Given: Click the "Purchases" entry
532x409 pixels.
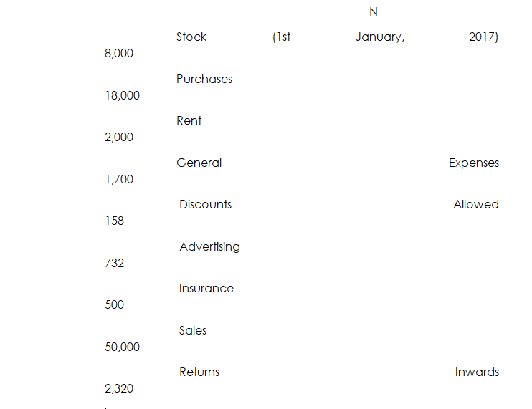Looking at the screenshot, I should coord(204,80).
